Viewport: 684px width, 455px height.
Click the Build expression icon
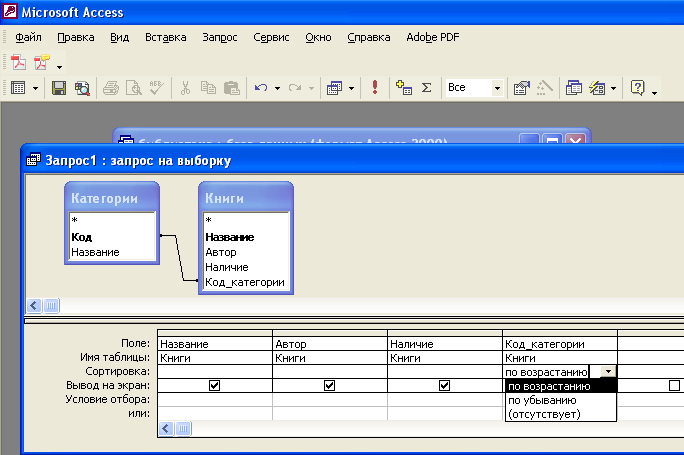click(544, 88)
